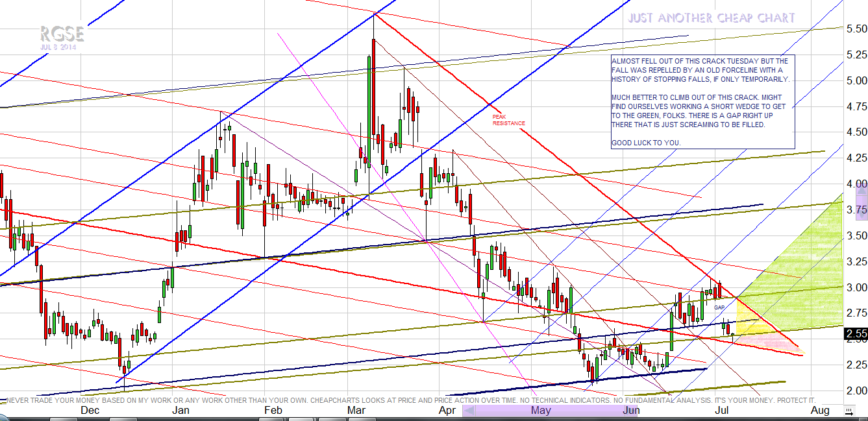Screen dimensions: 868x421
Task: Select the blue-bordered commentary text box
Action: [x=702, y=101]
